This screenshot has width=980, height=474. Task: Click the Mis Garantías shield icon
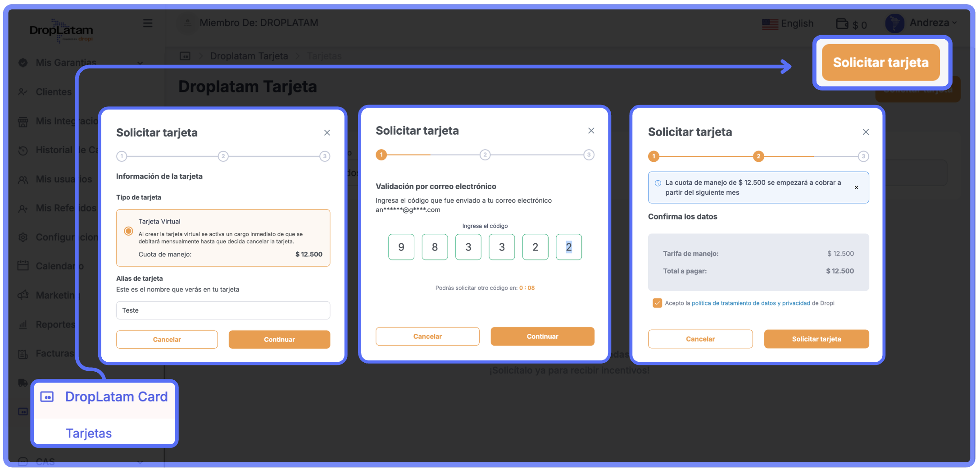[x=23, y=63]
